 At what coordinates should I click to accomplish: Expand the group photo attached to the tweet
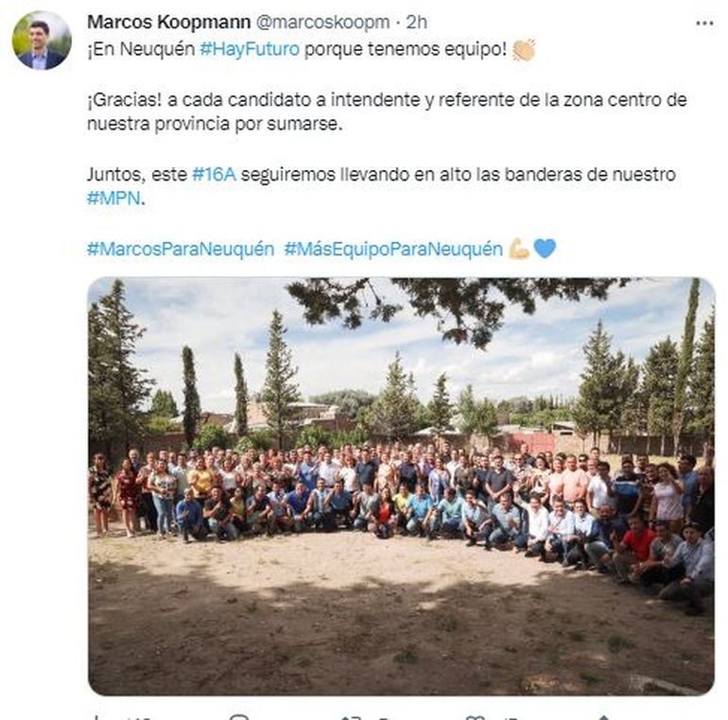[401, 487]
